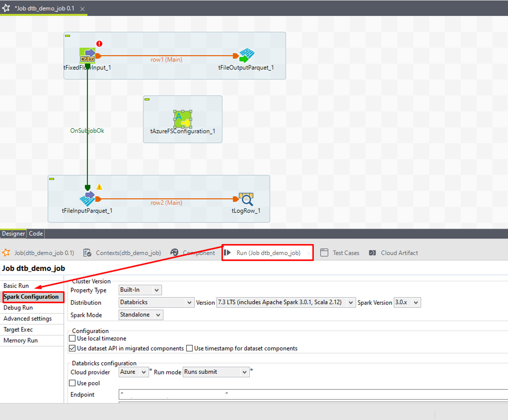Uncheck Use dataset API in migrated components
Viewport: 508px width, 420px height.
(x=72, y=348)
